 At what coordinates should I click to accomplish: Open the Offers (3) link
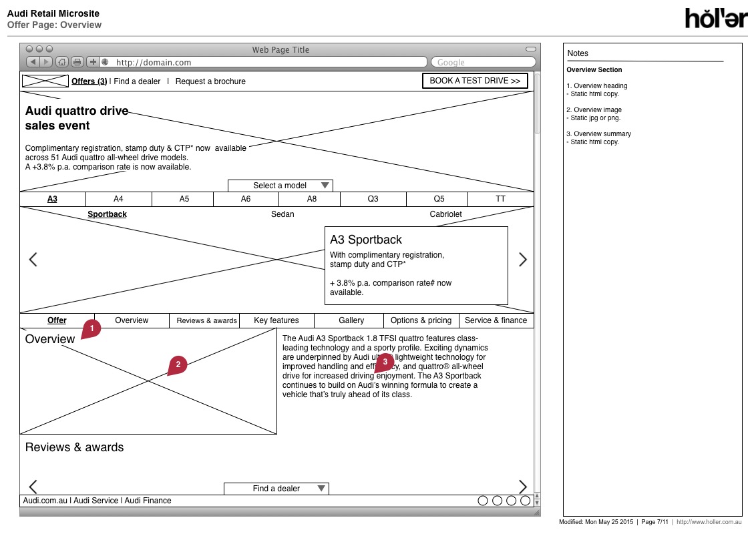[89, 81]
